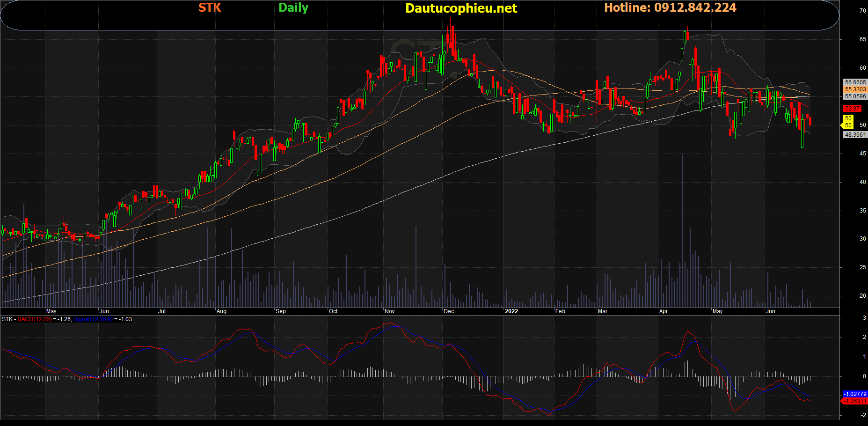Click the Signal(12,26,9) indicator label
This screenshot has width=868, height=426.
tap(93, 319)
